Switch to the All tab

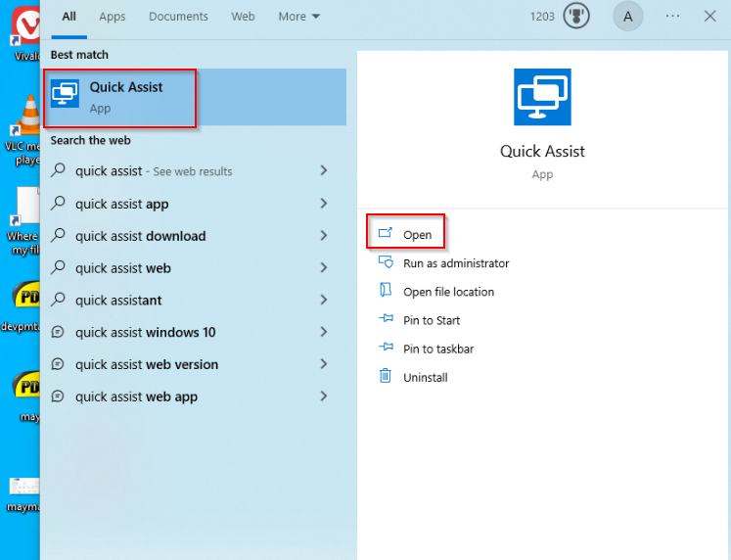69,17
